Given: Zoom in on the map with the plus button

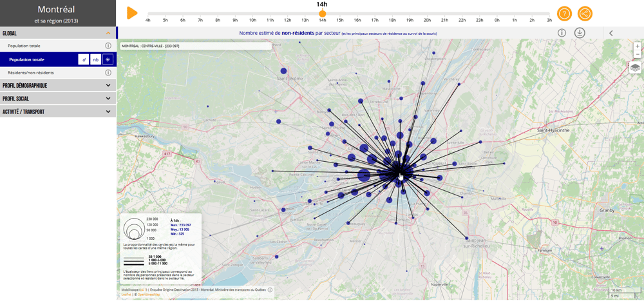Looking at the screenshot, I should click(637, 46).
